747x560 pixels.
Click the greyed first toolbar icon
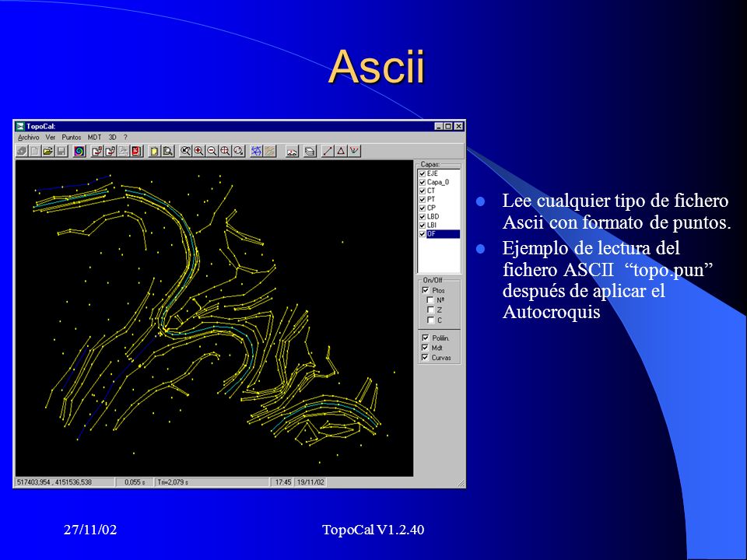click(22, 151)
